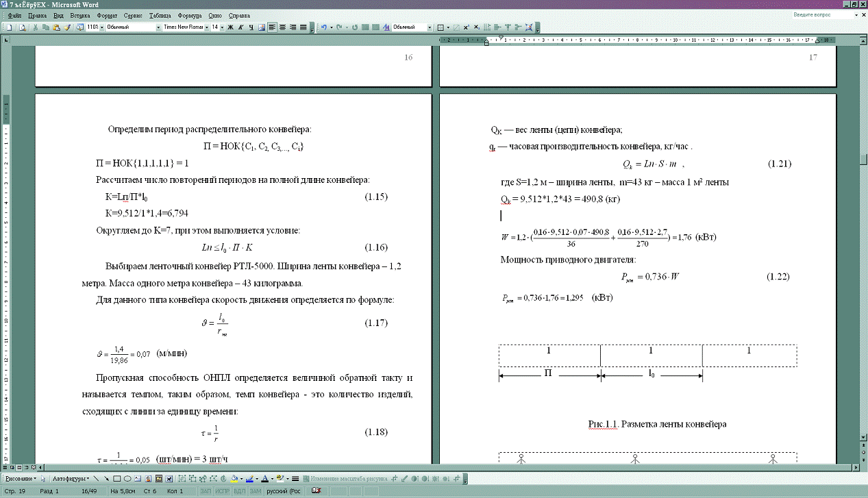Open the font name dropdown Times New Roman
The width and height of the screenshot is (868, 498).
coord(183,27)
